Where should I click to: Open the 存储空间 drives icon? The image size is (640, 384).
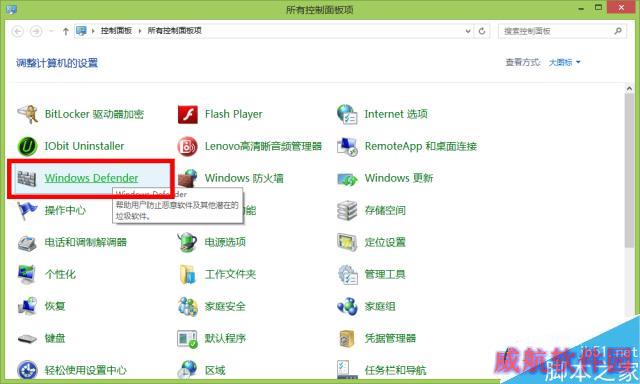coord(347,210)
